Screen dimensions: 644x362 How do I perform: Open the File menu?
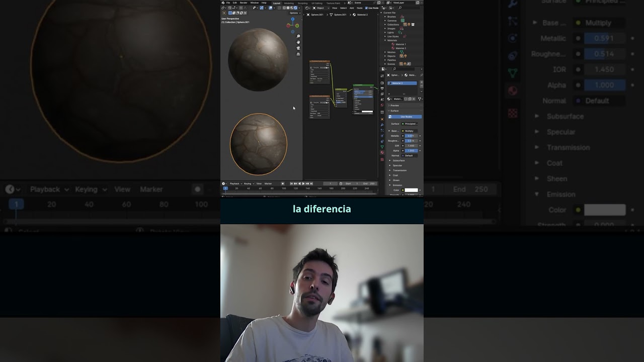[228, 3]
